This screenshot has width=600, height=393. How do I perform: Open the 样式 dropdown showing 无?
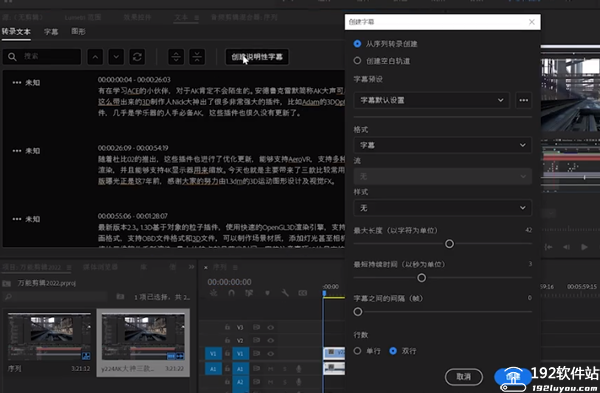coord(442,208)
